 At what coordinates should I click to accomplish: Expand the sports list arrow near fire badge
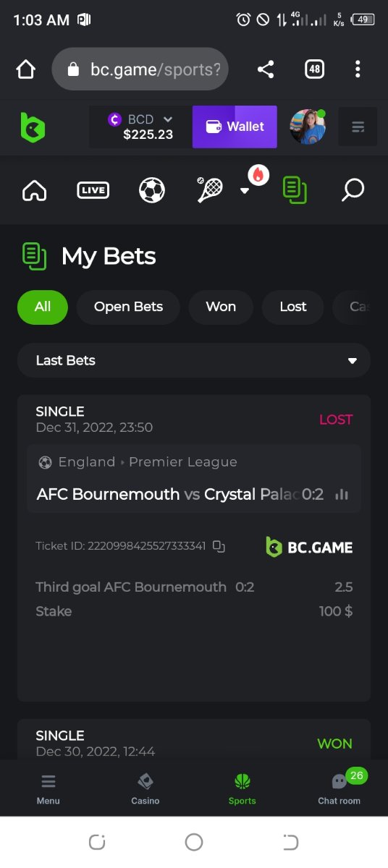point(245,191)
